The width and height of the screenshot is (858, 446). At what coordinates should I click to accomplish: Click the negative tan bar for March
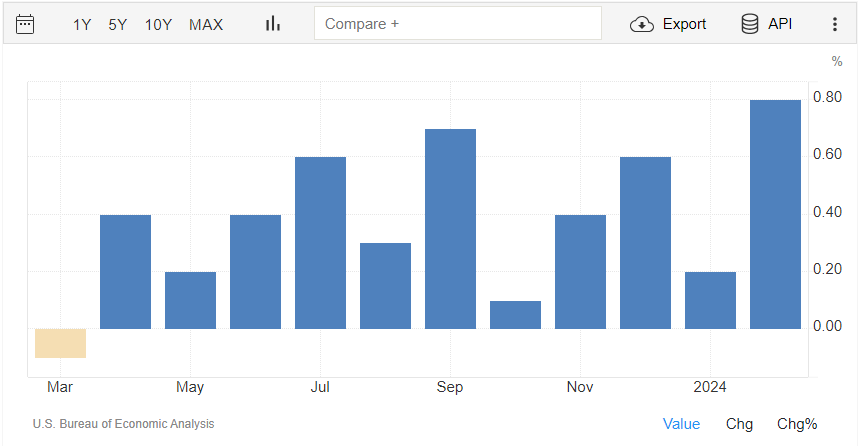pos(60,343)
